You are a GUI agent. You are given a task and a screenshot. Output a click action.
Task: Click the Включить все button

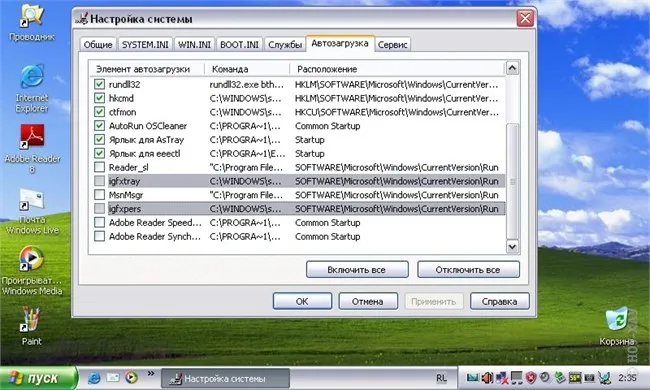click(357, 270)
